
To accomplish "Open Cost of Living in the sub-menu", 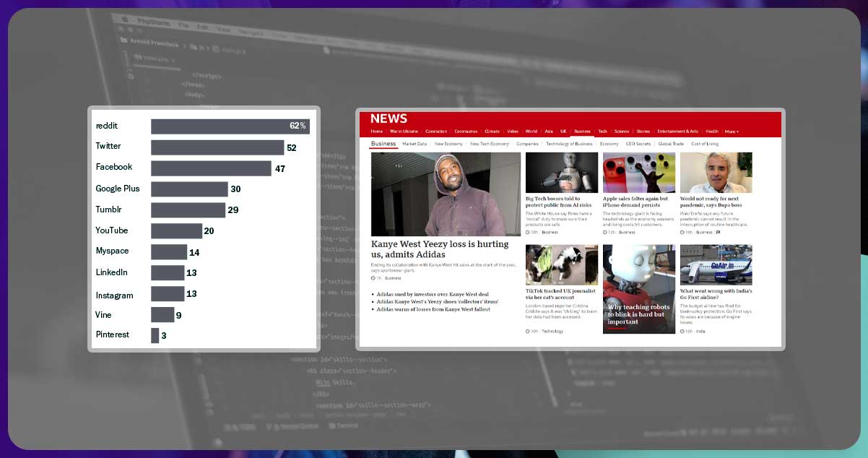I will pos(705,144).
